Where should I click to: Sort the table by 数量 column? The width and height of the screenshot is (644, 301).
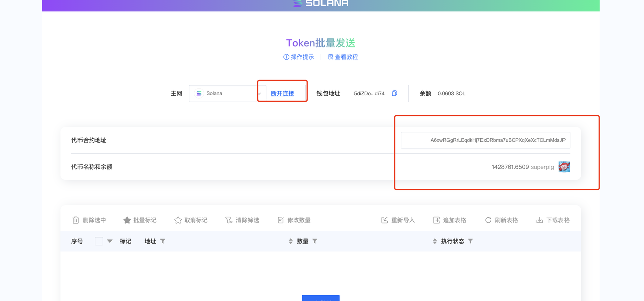click(x=290, y=241)
